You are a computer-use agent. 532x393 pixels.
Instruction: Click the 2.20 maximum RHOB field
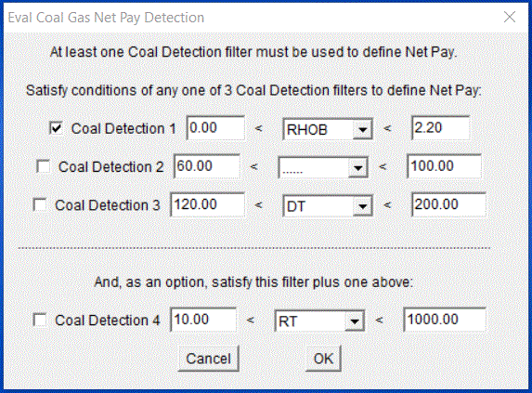(441, 128)
